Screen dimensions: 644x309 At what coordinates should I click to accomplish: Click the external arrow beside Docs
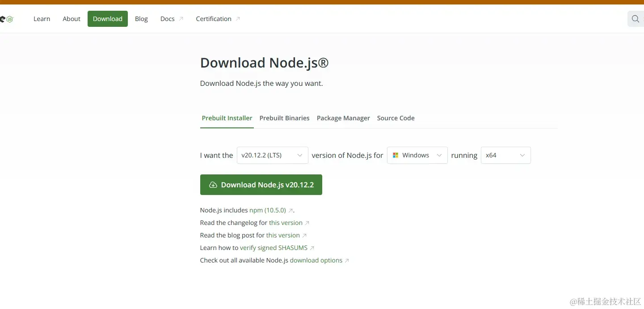click(x=181, y=19)
